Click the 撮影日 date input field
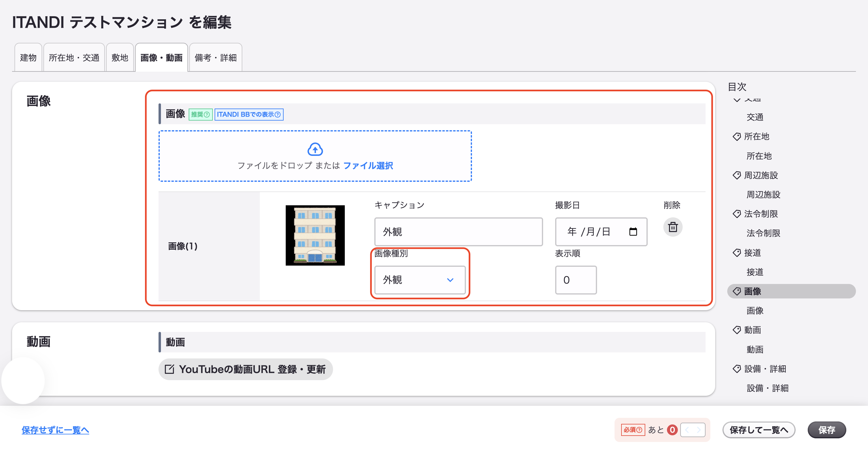The height and width of the screenshot is (454, 868). pos(601,232)
